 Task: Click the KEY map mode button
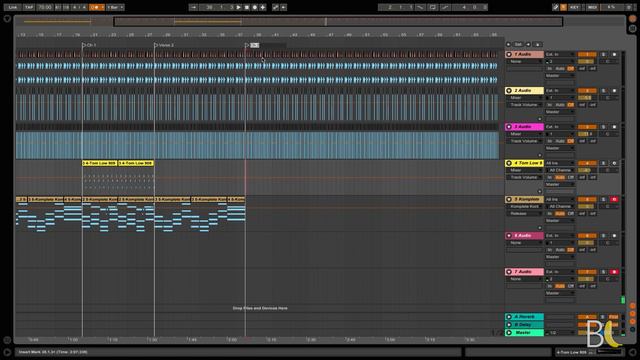tap(574, 7)
